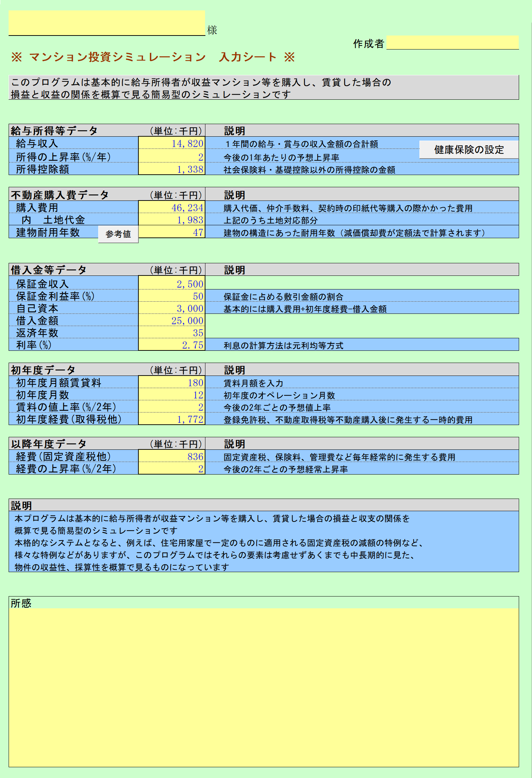Select the 初年度経費 value 1,772
Viewport: 532px width, 778px height.
click(172, 419)
